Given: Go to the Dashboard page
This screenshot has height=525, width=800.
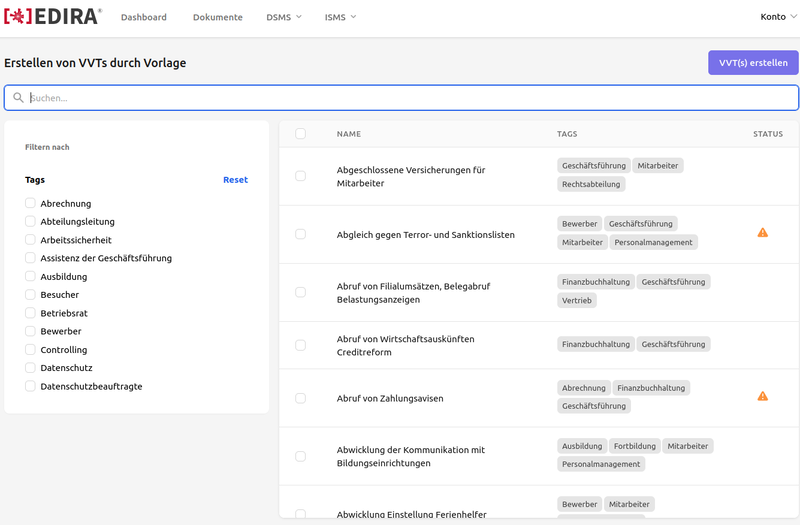Looking at the screenshot, I should 144,17.
